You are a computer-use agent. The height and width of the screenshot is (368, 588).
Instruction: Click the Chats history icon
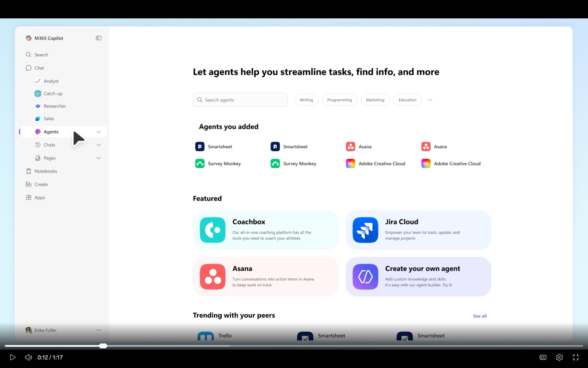click(38, 145)
